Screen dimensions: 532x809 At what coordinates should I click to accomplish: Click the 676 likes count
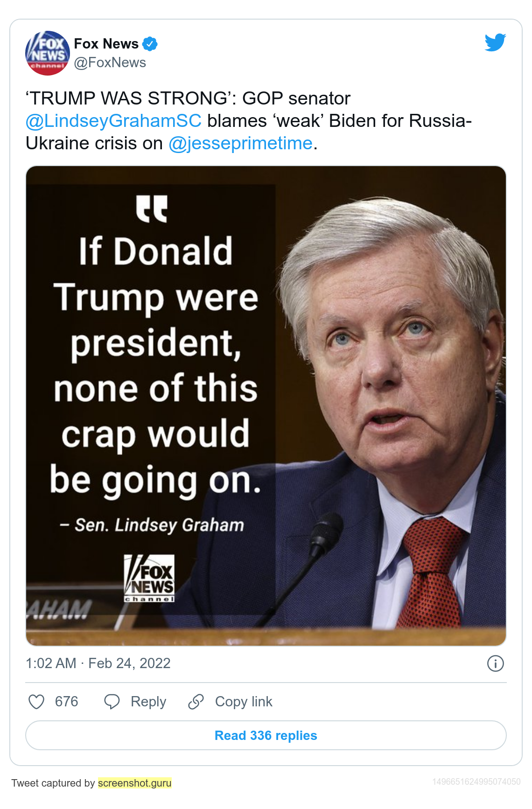tap(67, 701)
